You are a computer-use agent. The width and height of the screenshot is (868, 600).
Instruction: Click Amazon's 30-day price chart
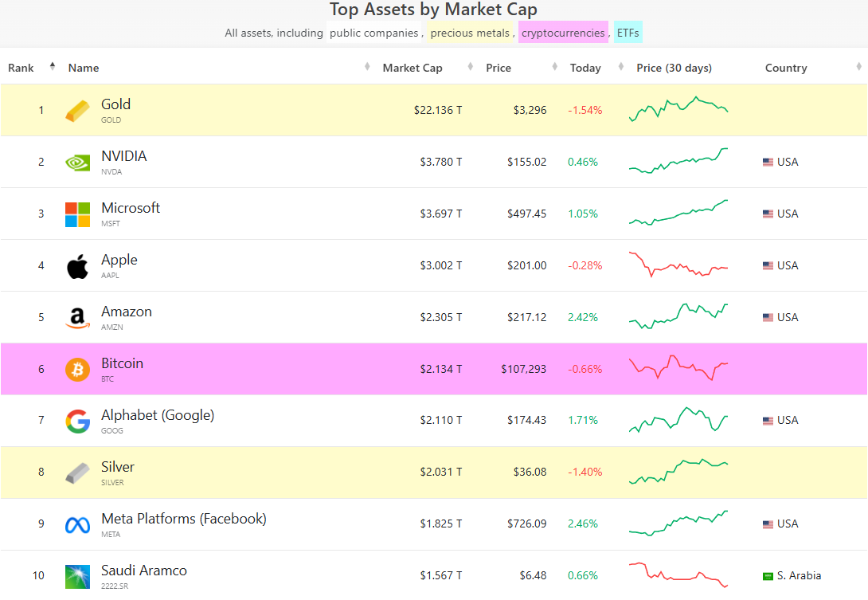[x=678, y=316]
